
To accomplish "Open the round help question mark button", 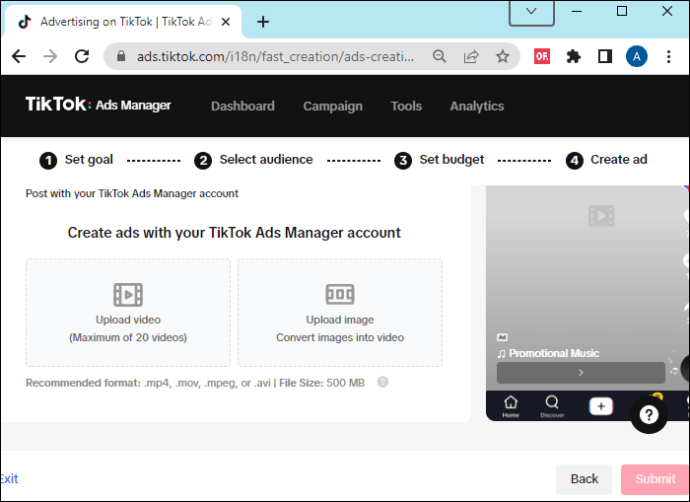I will 649,414.
